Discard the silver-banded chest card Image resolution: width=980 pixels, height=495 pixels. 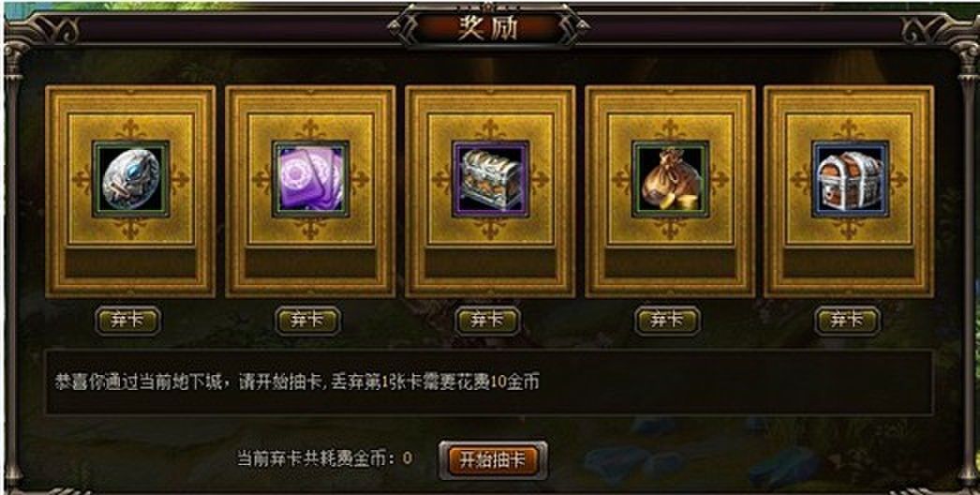point(848,321)
